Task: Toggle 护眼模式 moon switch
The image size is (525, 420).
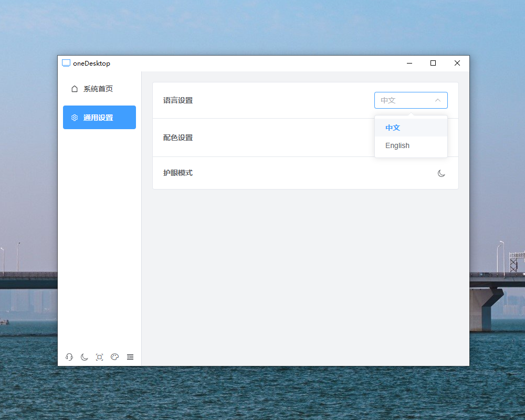Action: point(442,173)
